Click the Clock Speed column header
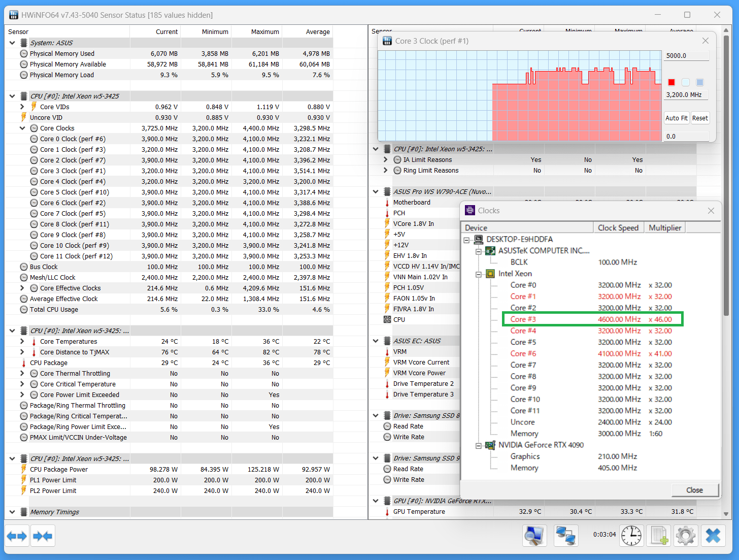 (x=619, y=227)
